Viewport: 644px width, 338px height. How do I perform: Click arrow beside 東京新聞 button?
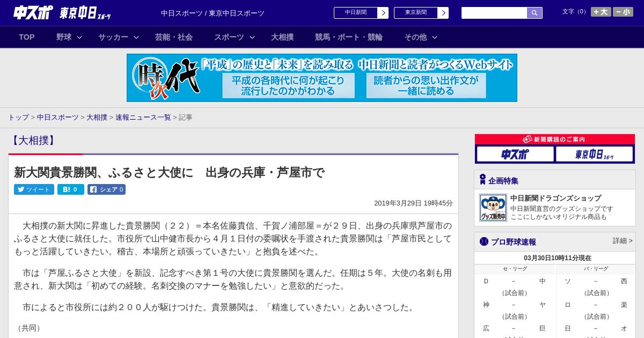(x=443, y=13)
